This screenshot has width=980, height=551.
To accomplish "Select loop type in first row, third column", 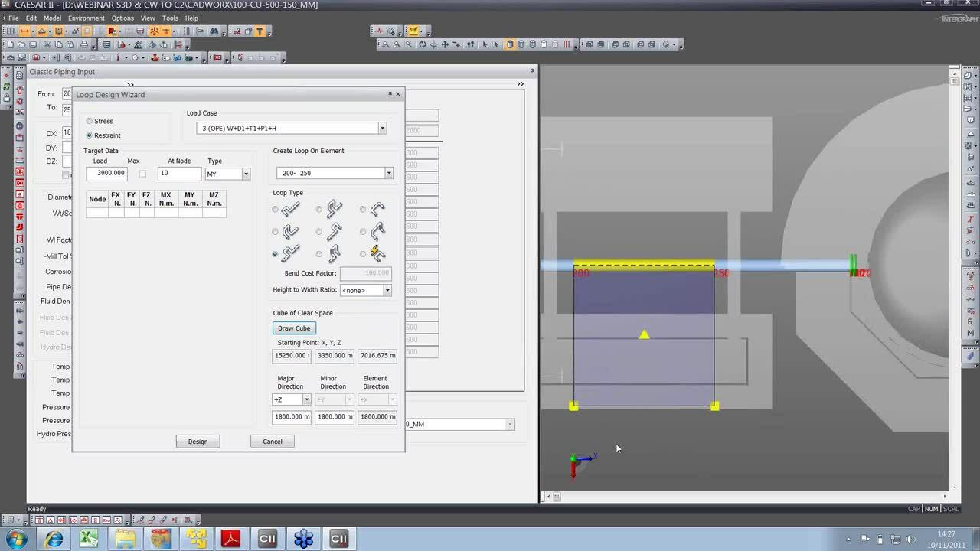I will tap(363, 209).
